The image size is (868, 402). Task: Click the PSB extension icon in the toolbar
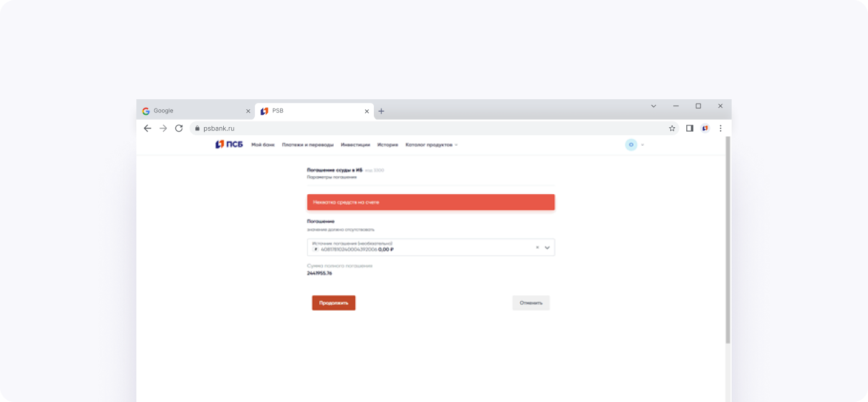[x=705, y=128]
